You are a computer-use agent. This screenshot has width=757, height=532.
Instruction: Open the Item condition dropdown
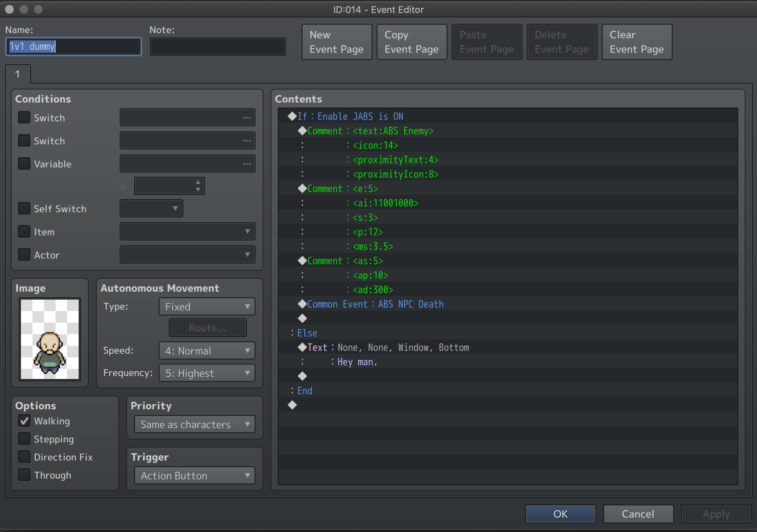coord(188,231)
